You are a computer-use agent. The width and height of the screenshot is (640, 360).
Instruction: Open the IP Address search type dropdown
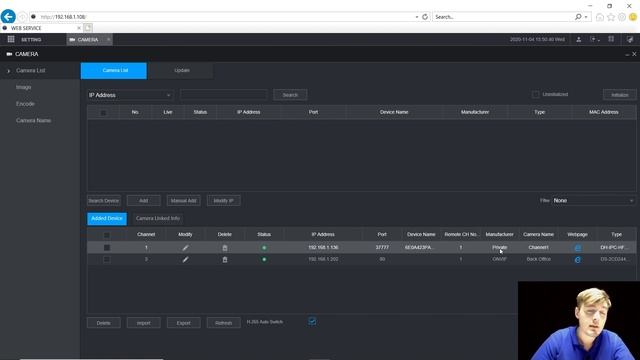tap(130, 95)
